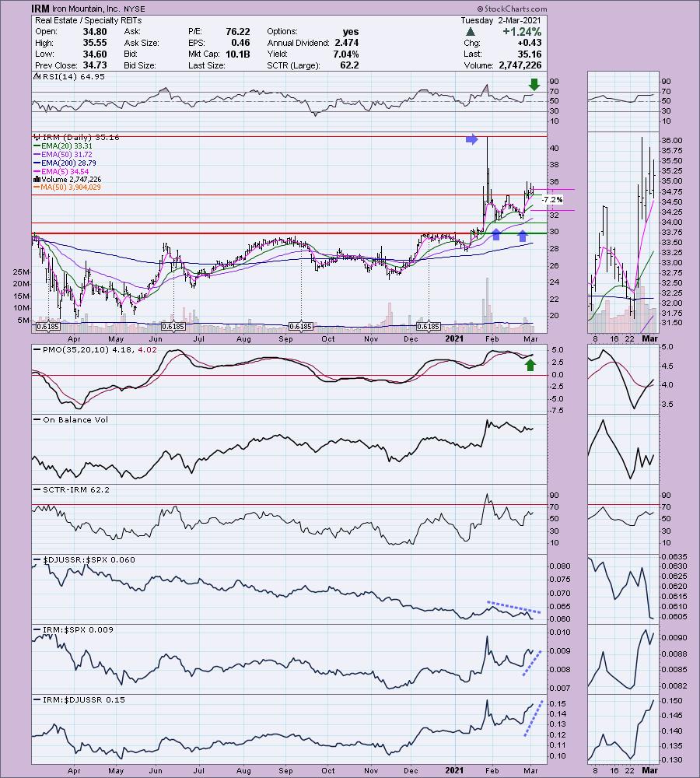Click the Options value 'yes'

(350, 32)
